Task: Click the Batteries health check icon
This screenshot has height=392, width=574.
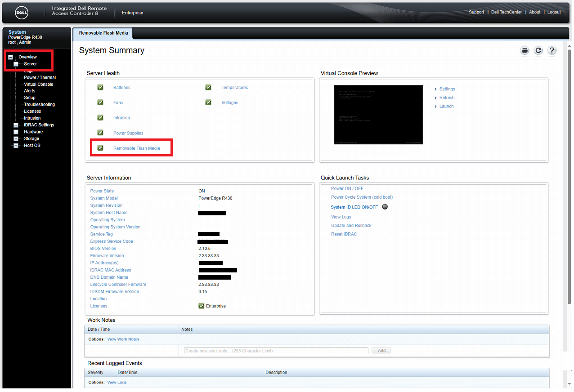Action: 100,87
